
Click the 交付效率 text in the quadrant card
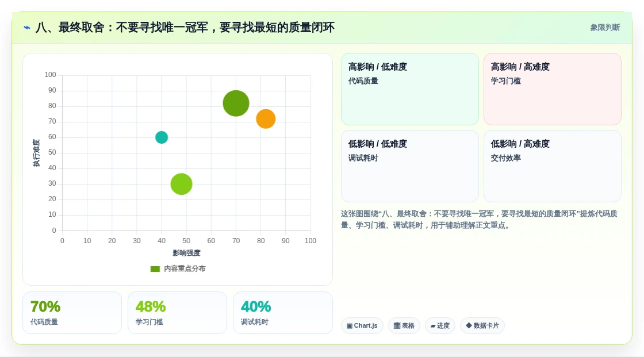tap(505, 158)
